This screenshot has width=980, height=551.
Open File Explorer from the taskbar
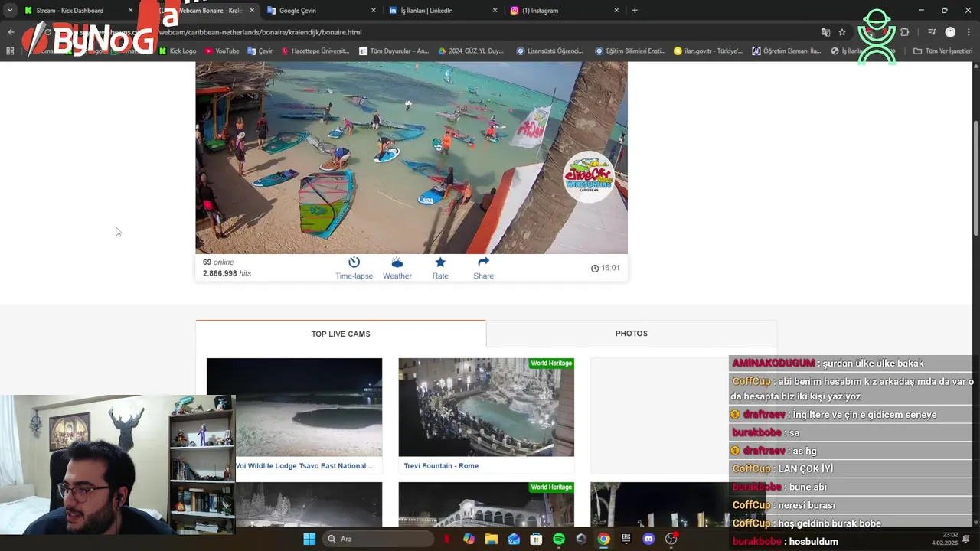click(x=492, y=539)
